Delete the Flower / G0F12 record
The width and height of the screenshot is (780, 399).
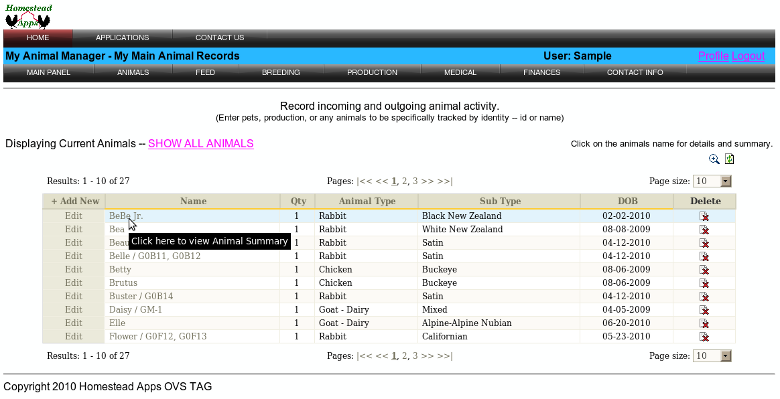(704, 337)
